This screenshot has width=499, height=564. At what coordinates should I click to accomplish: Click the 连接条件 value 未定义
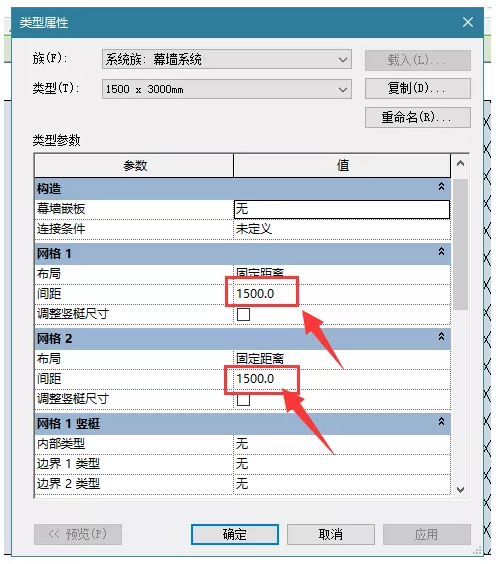[342, 229]
